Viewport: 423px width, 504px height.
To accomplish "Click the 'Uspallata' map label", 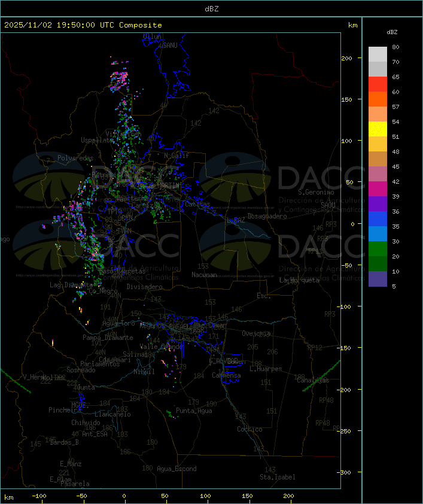I will 96,140.
